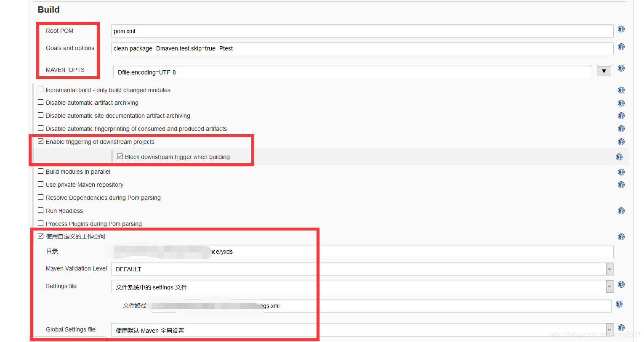Screen dimensions: 644x342
Task: Show help for Block downstream trigger when building
Action: click(619, 157)
